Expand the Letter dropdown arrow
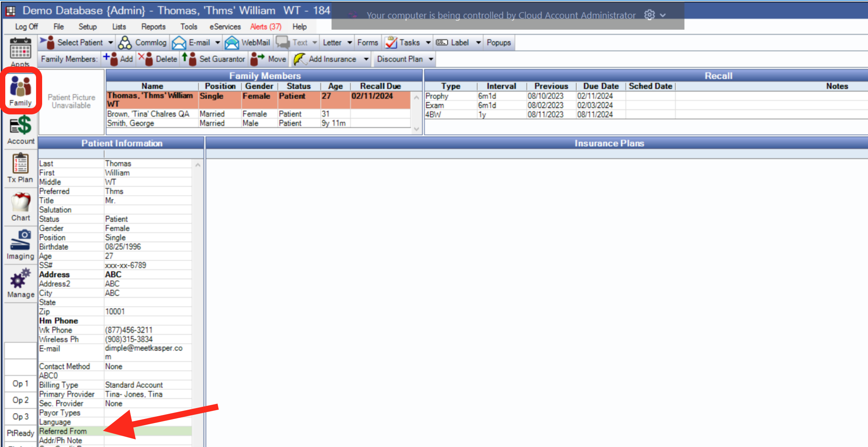Screen dimensions: 868x447 point(350,43)
